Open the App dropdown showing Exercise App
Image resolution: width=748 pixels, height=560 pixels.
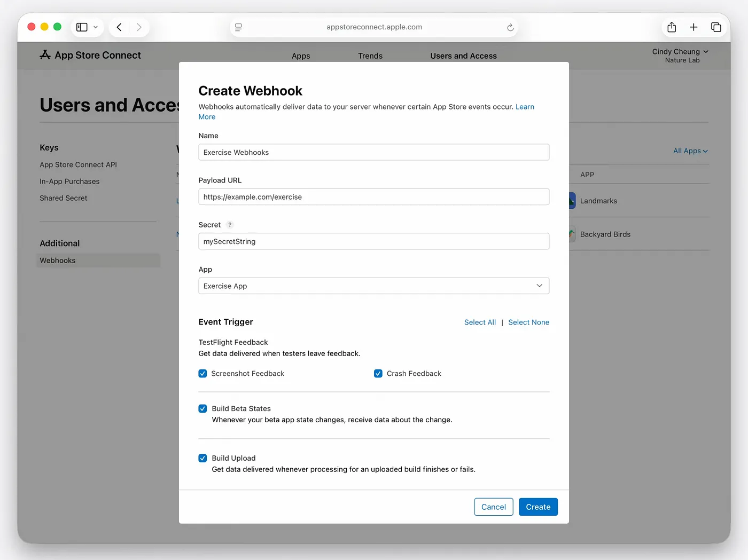click(x=374, y=286)
